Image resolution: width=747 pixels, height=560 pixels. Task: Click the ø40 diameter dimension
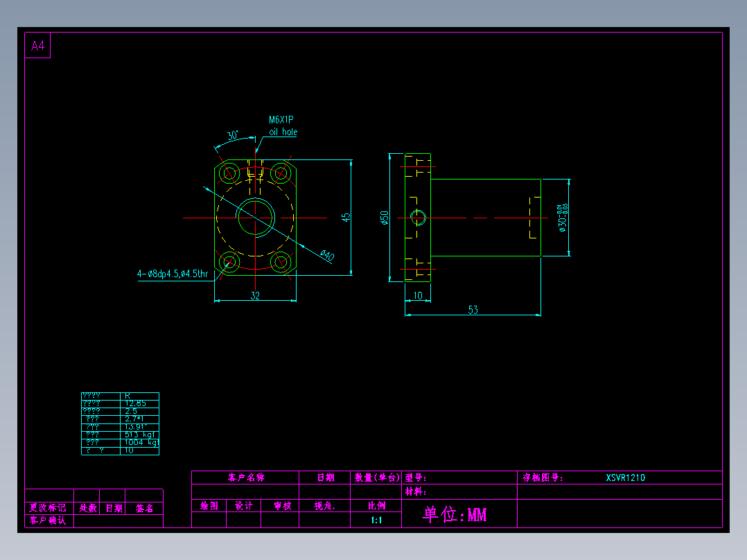pyautogui.click(x=327, y=256)
